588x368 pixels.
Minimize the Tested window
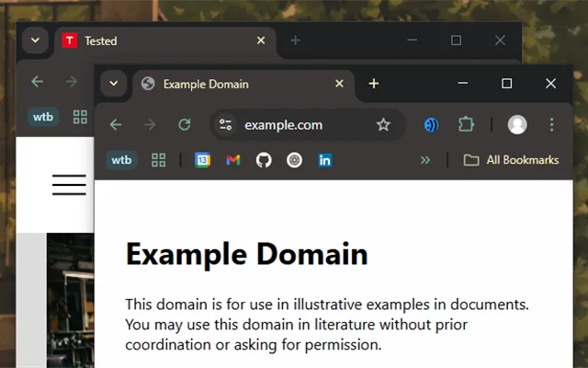413,40
